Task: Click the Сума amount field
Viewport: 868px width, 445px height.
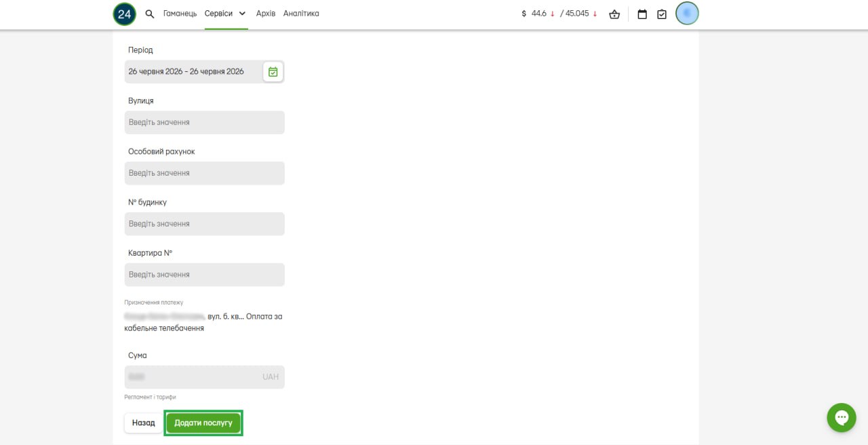Action: [x=205, y=377]
